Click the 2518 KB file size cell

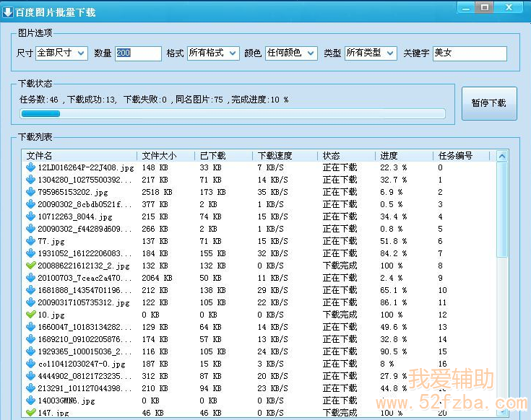(157, 192)
